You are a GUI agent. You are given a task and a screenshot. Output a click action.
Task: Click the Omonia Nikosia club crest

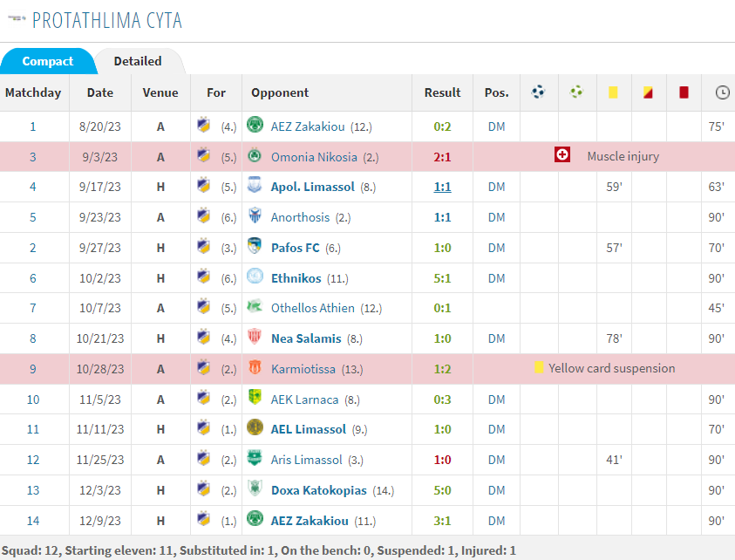pos(255,155)
